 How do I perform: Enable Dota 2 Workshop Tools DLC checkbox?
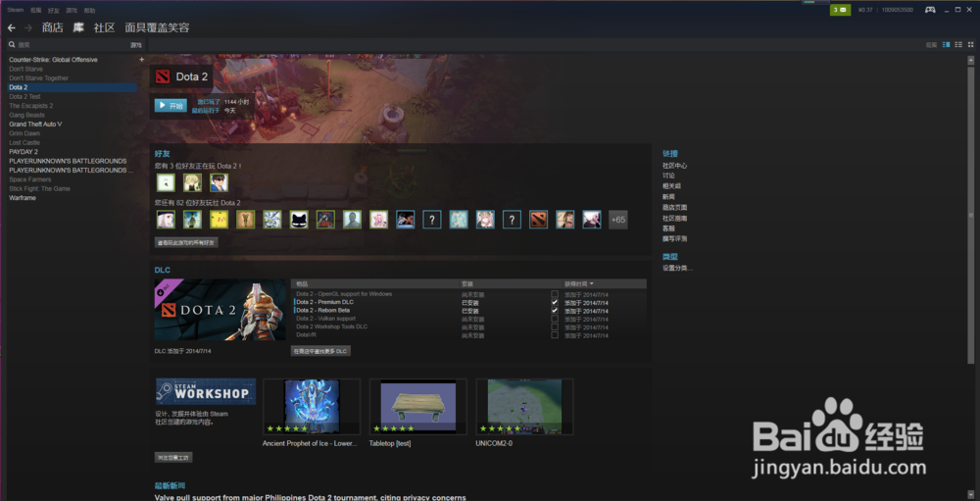pyautogui.click(x=555, y=326)
